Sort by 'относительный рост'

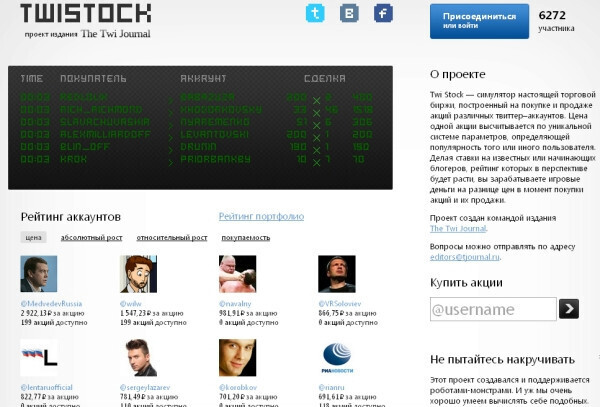(x=171, y=238)
